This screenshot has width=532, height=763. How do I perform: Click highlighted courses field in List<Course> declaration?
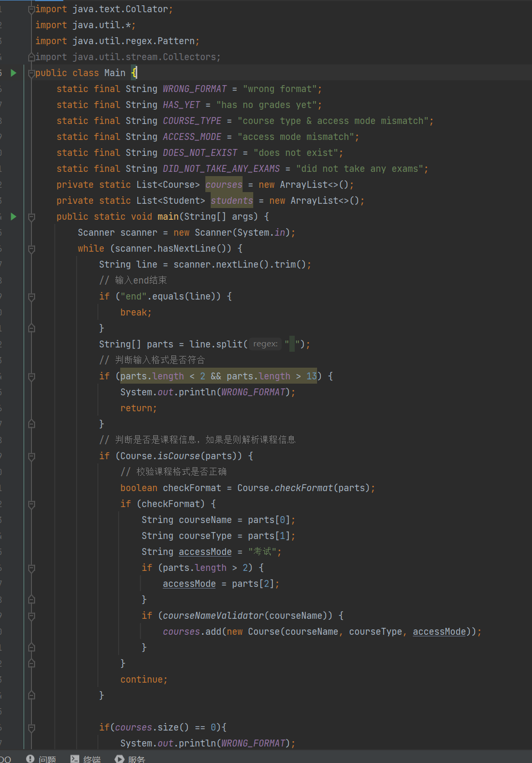tap(224, 185)
